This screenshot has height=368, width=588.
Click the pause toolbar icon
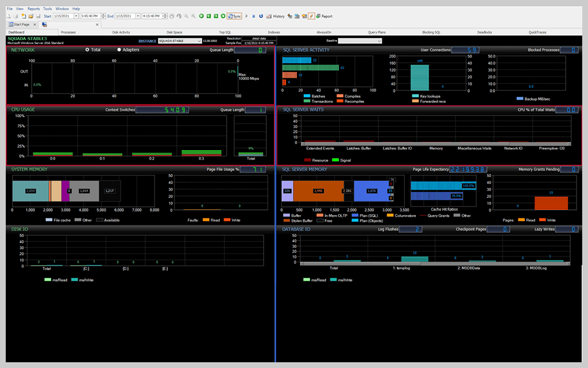[254, 16]
